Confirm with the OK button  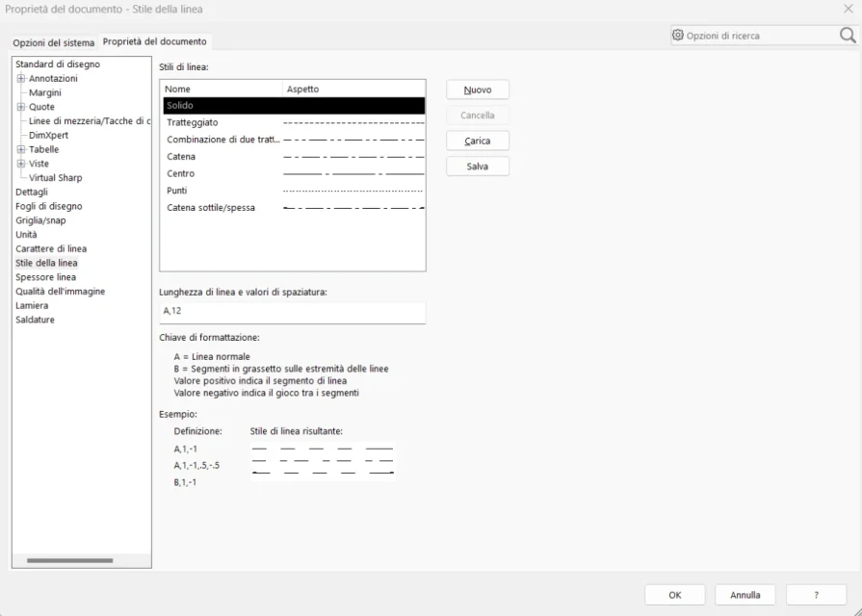pyautogui.click(x=674, y=595)
